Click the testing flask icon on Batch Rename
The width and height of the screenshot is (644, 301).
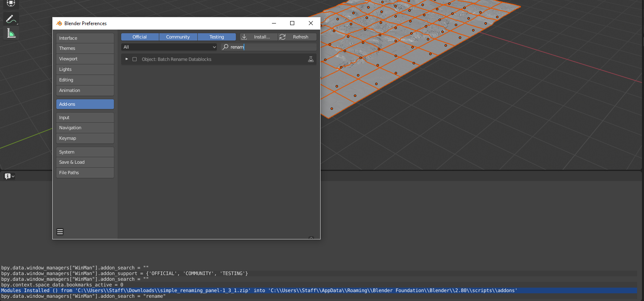[x=311, y=59]
